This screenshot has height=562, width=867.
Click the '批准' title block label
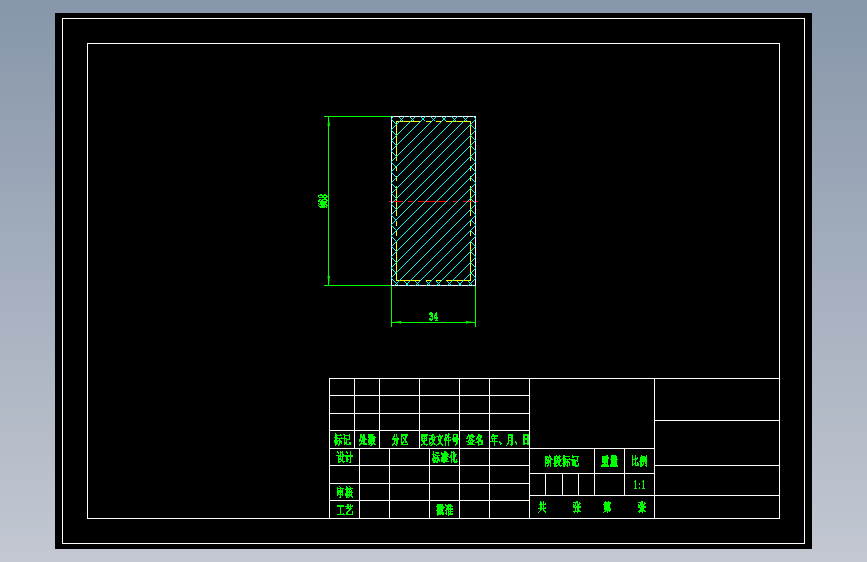[445, 509]
